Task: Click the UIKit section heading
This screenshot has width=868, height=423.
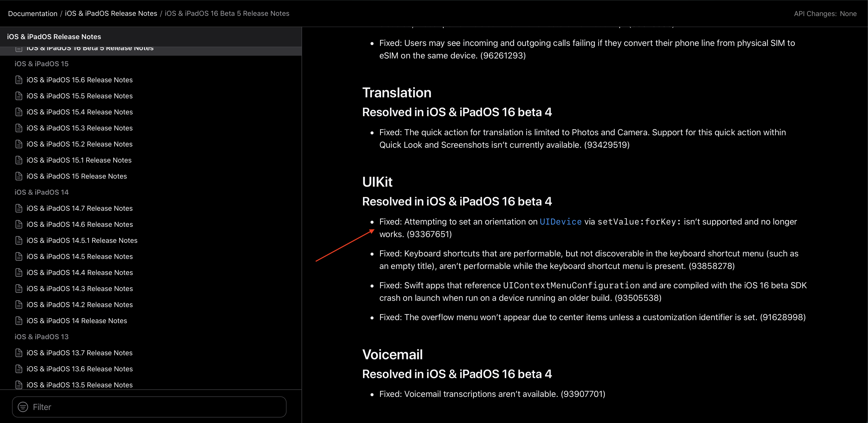Action: (x=377, y=182)
